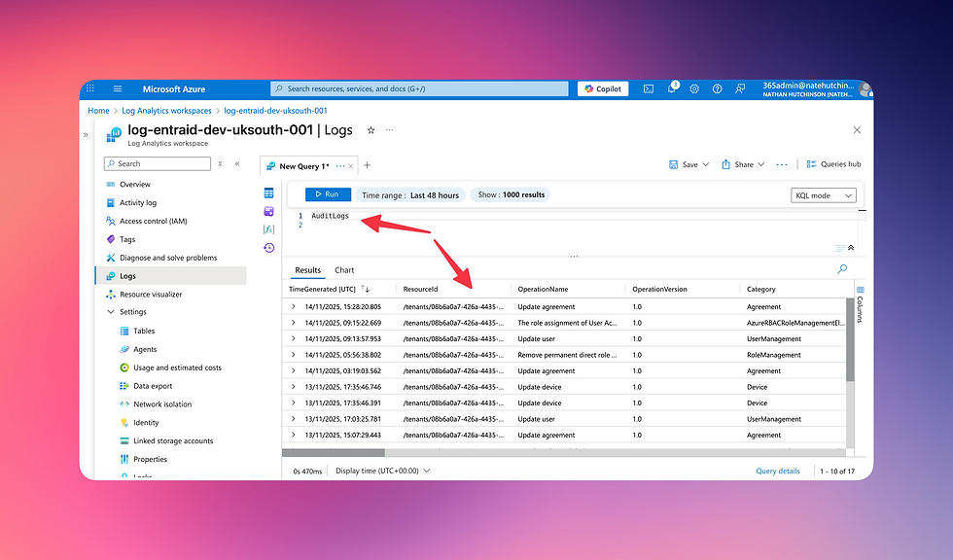Open the example Queries pane icon
The height and width of the screenshot is (560, 953).
269,211
